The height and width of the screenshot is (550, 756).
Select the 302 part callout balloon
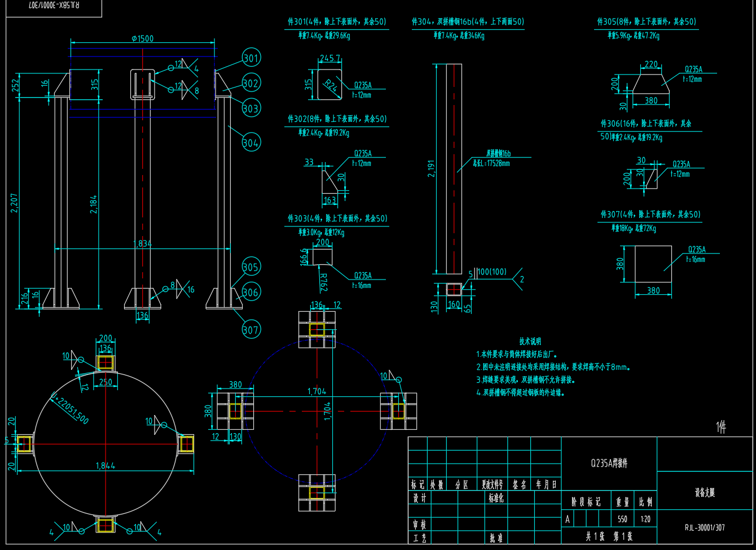[x=251, y=83]
